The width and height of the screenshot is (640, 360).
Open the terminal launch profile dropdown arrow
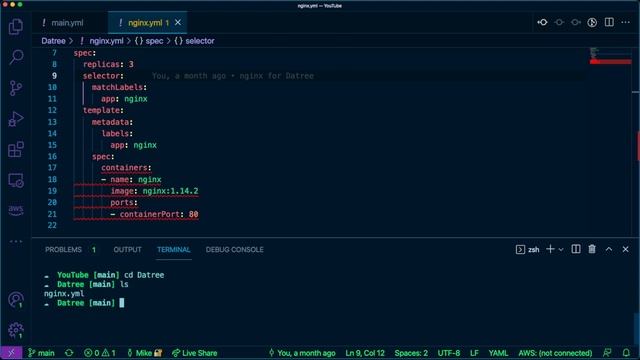[561, 249]
